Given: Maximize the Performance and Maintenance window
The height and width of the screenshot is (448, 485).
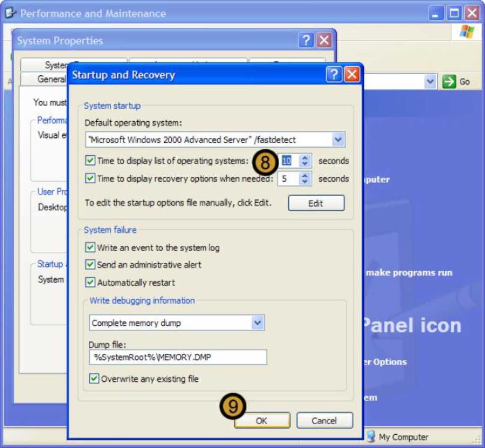Looking at the screenshot, I should point(454,13).
